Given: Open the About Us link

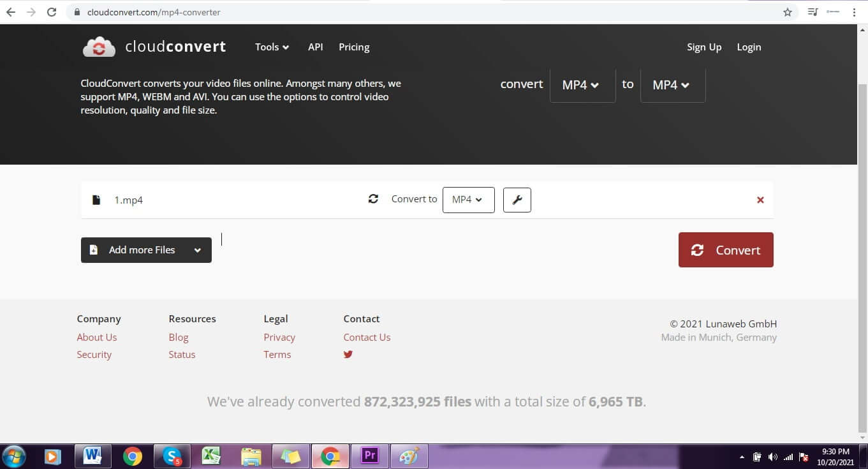Looking at the screenshot, I should [97, 337].
